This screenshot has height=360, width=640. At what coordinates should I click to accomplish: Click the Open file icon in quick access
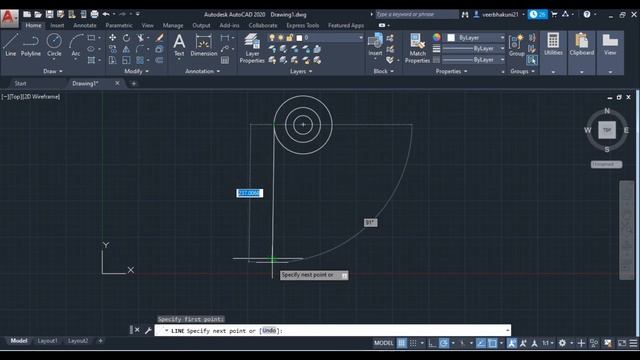(x=38, y=14)
